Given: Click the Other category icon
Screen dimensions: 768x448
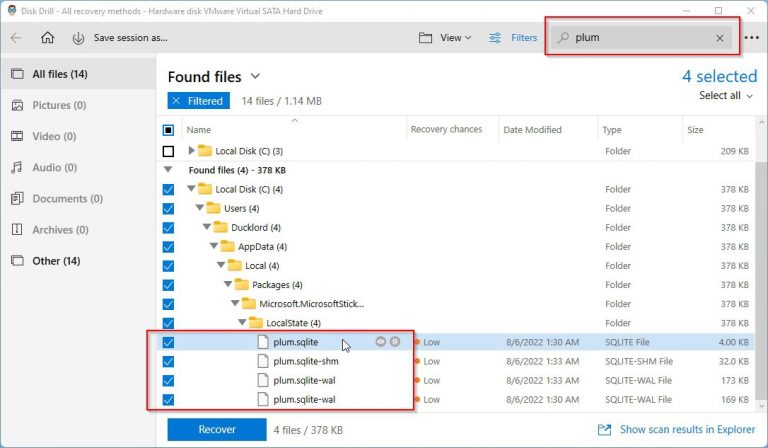Looking at the screenshot, I should [17, 260].
